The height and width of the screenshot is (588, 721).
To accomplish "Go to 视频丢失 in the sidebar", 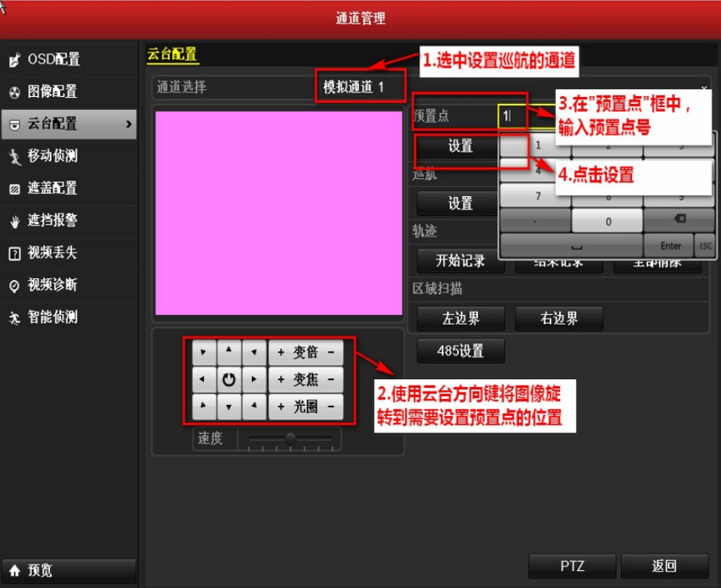I will 69,253.
